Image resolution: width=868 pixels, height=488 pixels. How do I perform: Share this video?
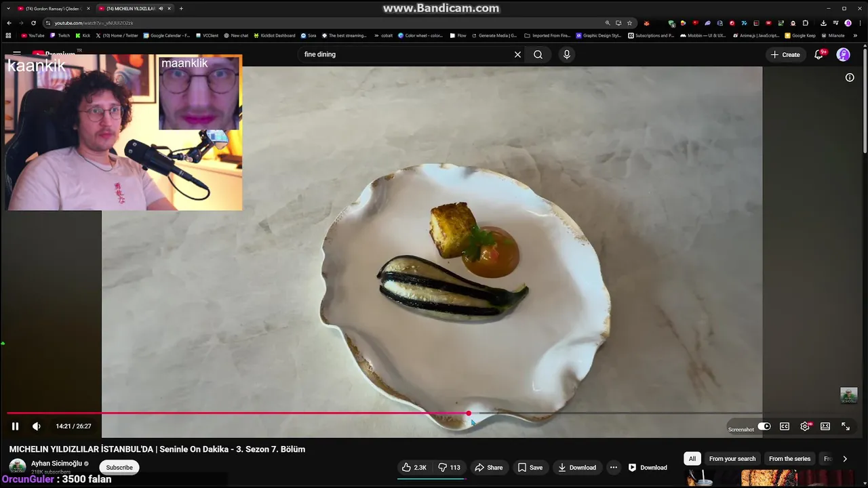[x=489, y=468]
